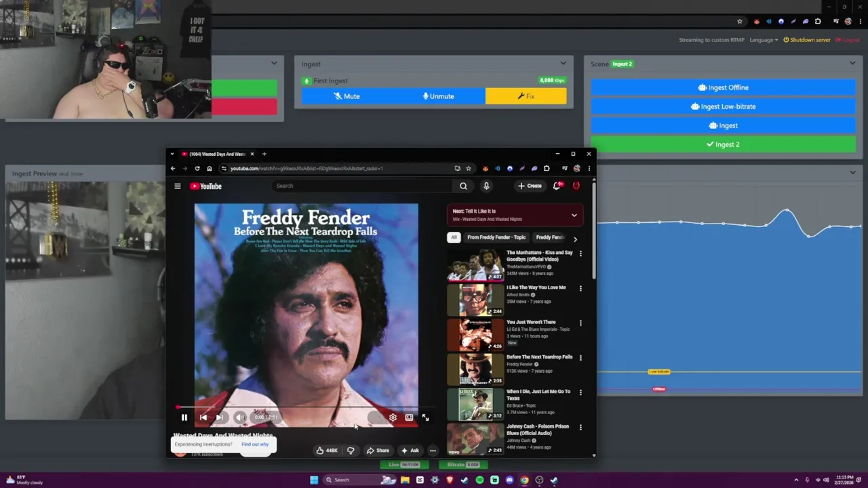
Task: Seek on the YouTube video progress bar
Action: (x=305, y=407)
